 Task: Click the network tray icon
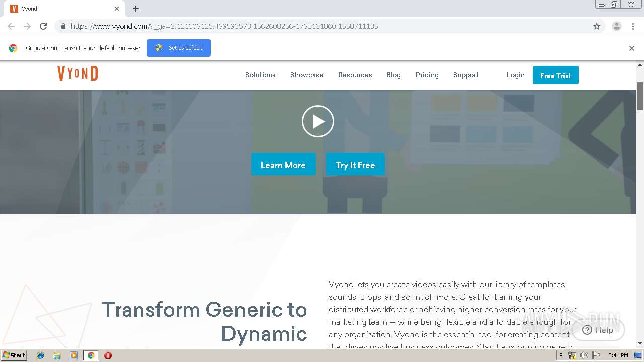[572, 355]
